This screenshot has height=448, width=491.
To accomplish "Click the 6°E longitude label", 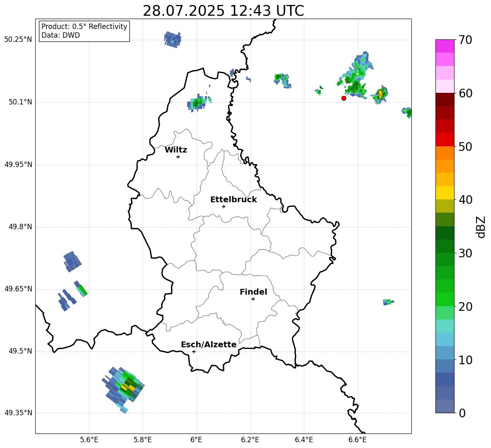I will pyautogui.click(x=196, y=440).
